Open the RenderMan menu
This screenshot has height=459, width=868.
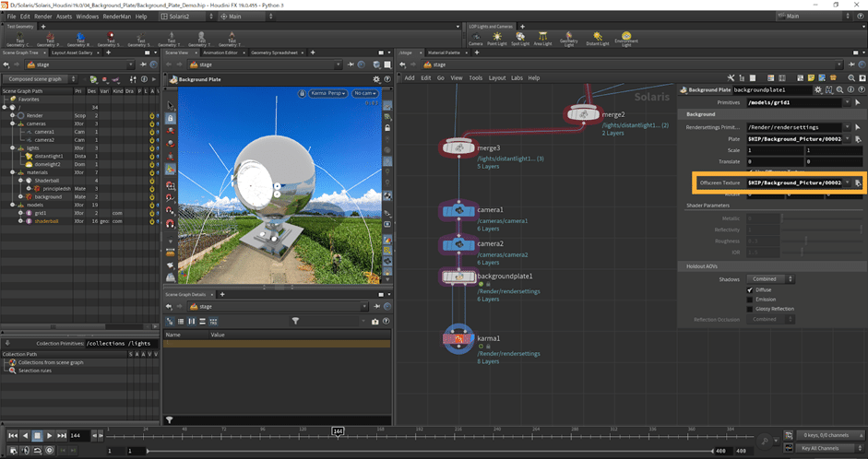116,17
